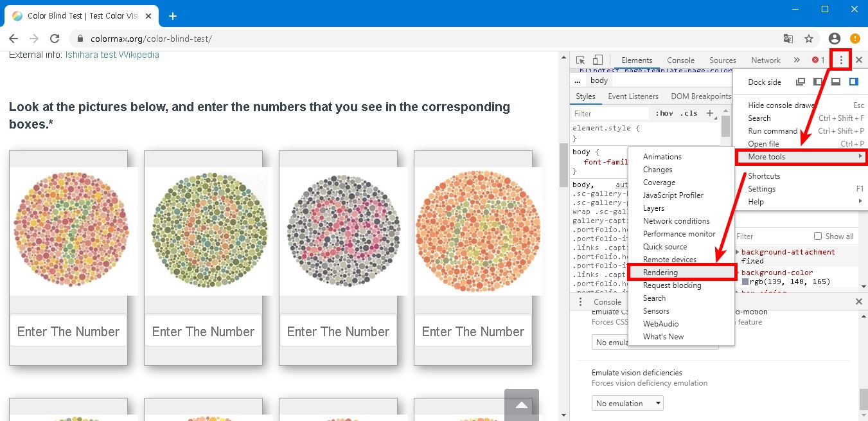Image resolution: width=868 pixels, height=421 pixels.
Task: Select Rendering from More tools
Action: [x=682, y=273]
